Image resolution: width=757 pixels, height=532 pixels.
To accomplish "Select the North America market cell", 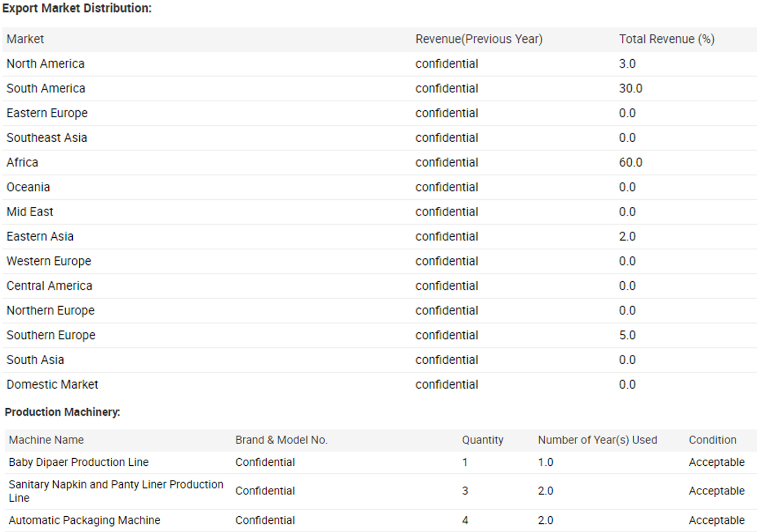I will (46, 64).
